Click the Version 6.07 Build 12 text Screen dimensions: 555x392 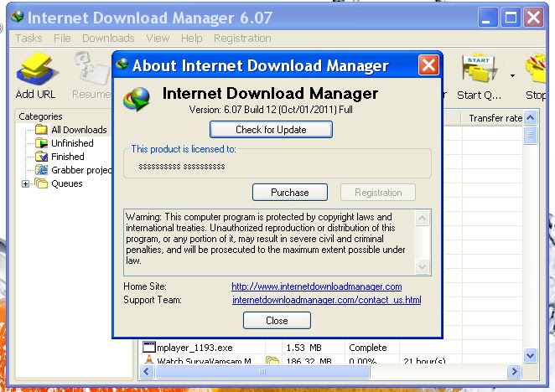coord(271,110)
